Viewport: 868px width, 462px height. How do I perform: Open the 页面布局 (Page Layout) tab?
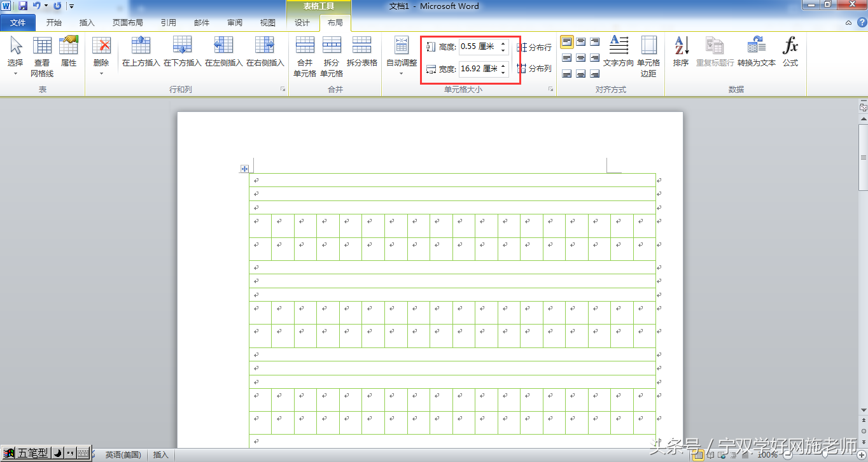128,23
